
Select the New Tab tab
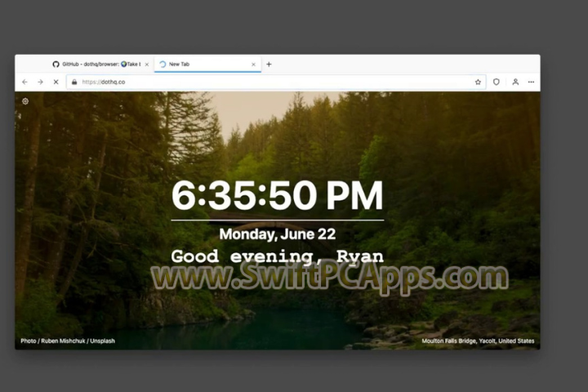207,65
